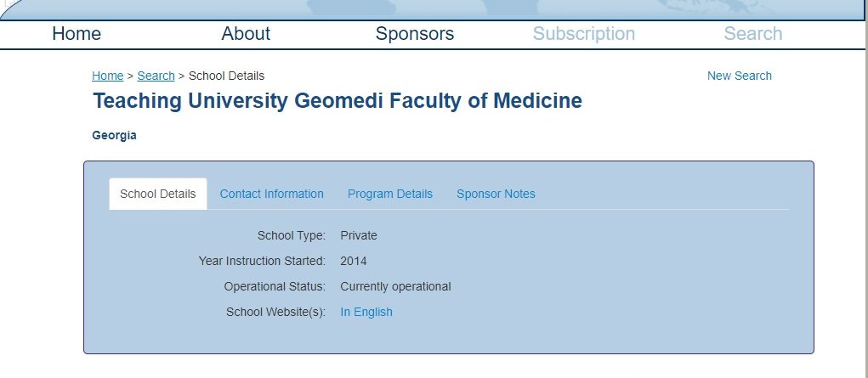This screenshot has width=868, height=378.
Task: Click the Currently operational status value
Action: [x=395, y=286]
